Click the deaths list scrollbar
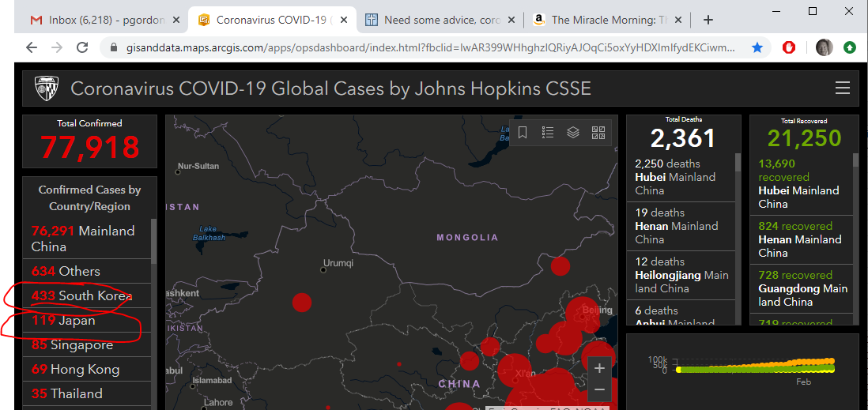This screenshot has width=868, height=410. coord(738,163)
